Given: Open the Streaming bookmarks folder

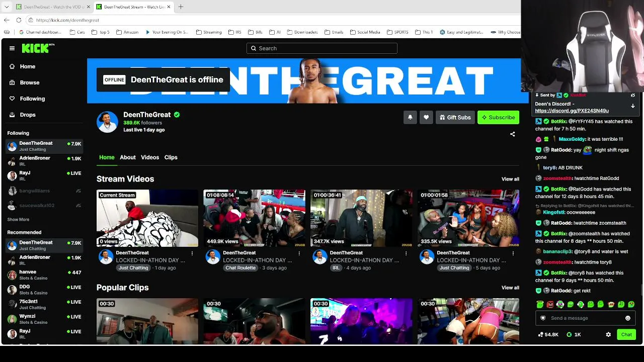Looking at the screenshot, I should [x=209, y=32].
